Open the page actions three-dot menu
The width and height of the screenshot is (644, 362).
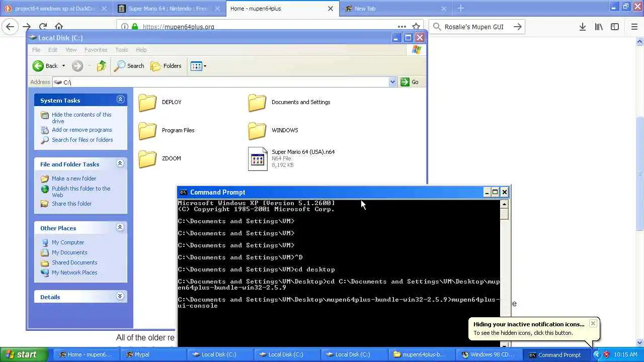(x=401, y=27)
